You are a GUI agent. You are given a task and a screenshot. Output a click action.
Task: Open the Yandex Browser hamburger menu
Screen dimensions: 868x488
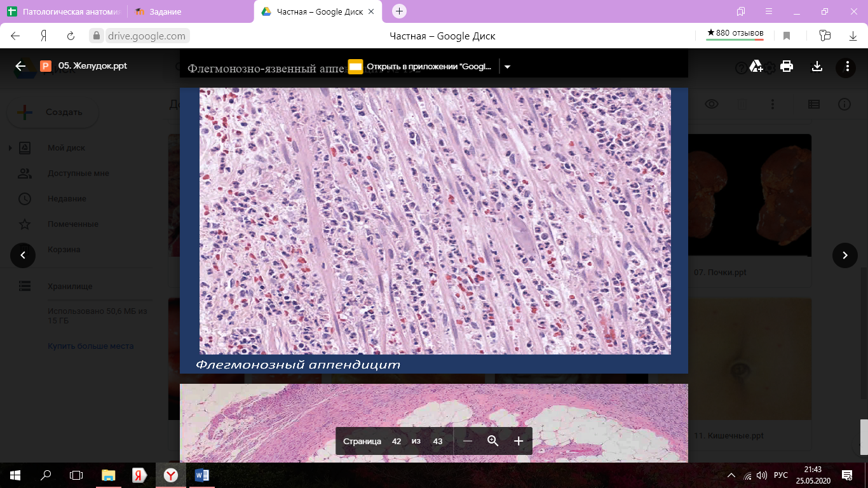[x=770, y=11]
